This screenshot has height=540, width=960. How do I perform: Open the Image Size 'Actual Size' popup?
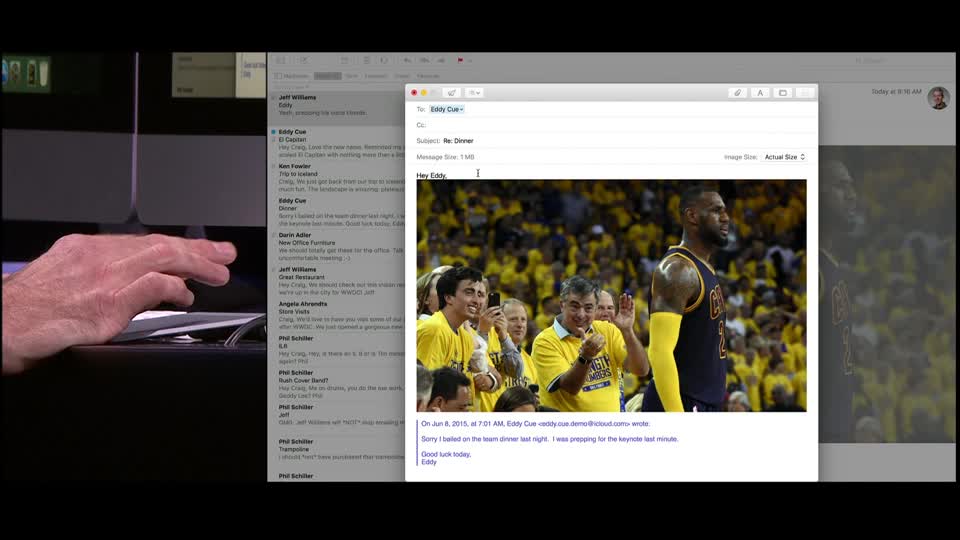pos(784,157)
